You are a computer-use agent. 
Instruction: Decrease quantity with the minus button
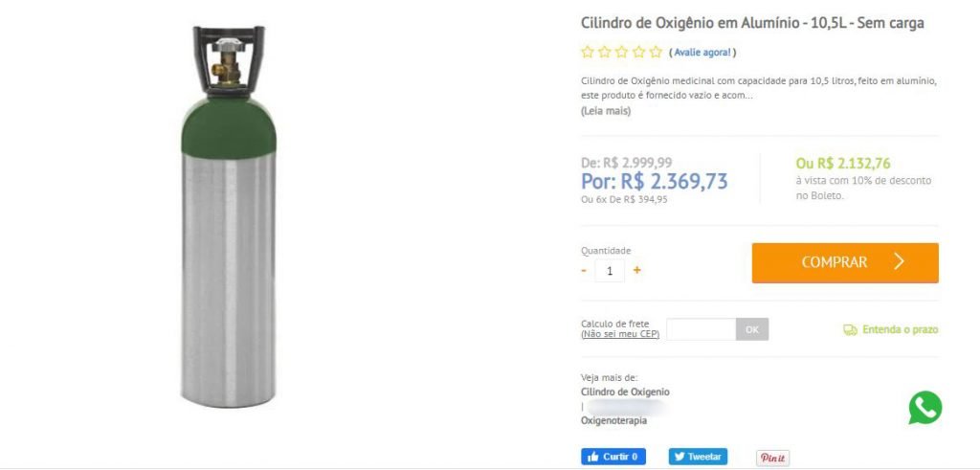[x=584, y=271]
